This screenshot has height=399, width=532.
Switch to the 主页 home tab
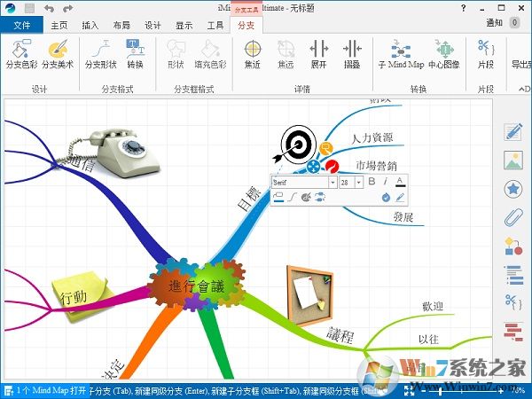(x=59, y=26)
